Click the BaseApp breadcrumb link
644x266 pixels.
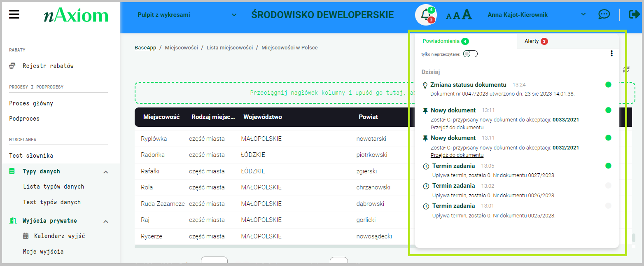click(x=145, y=48)
